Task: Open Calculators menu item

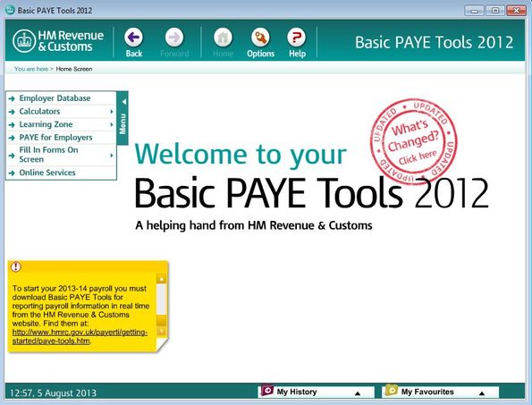Action: [62, 112]
